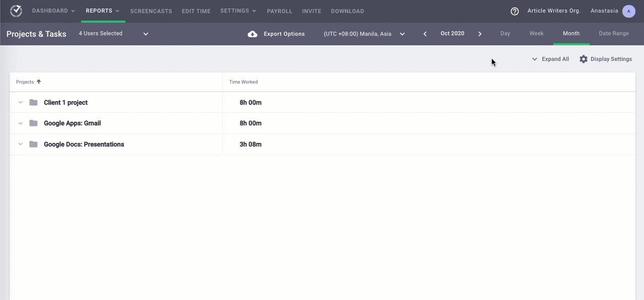Open the Reports menu
This screenshot has width=644, height=300.
[x=103, y=11]
